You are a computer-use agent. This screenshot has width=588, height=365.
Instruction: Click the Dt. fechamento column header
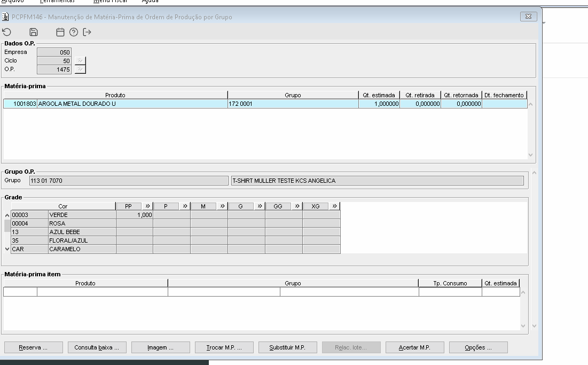pos(504,95)
